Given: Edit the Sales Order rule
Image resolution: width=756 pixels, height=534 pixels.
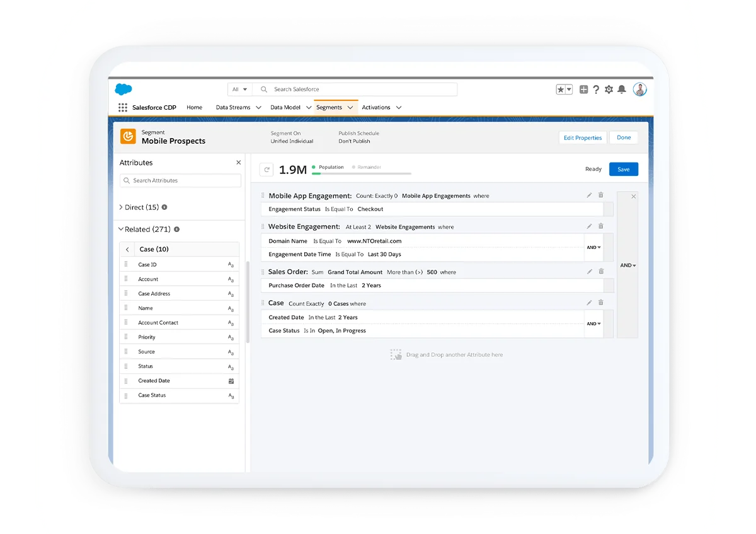Looking at the screenshot, I should point(589,272).
